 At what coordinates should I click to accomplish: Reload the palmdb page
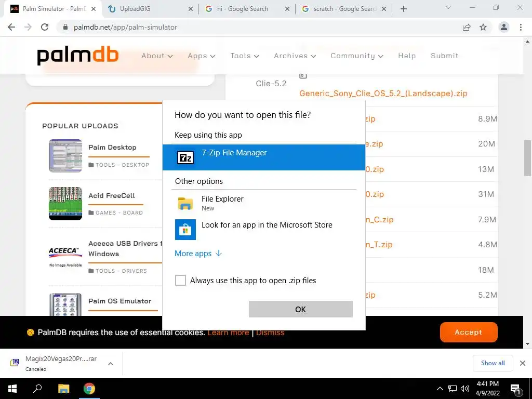(x=45, y=27)
